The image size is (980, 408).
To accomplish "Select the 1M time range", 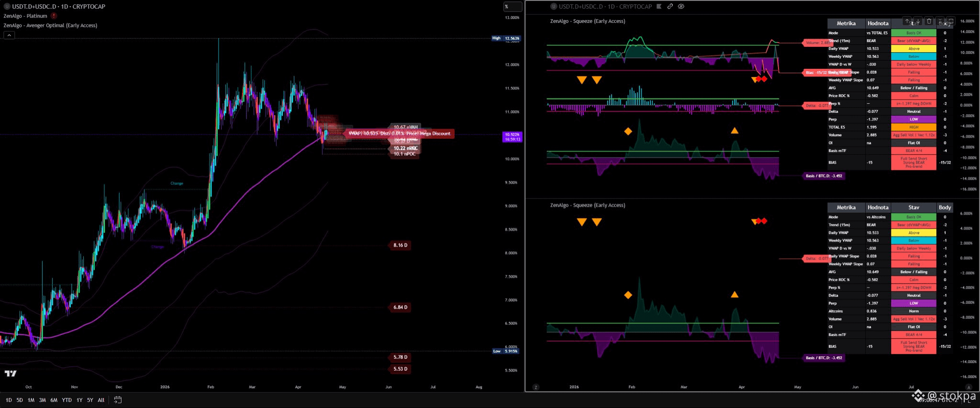I will pyautogui.click(x=31, y=400).
